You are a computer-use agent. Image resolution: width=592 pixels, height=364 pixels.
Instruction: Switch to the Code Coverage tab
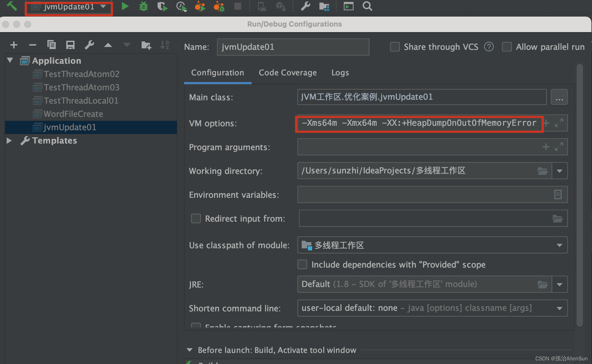288,73
